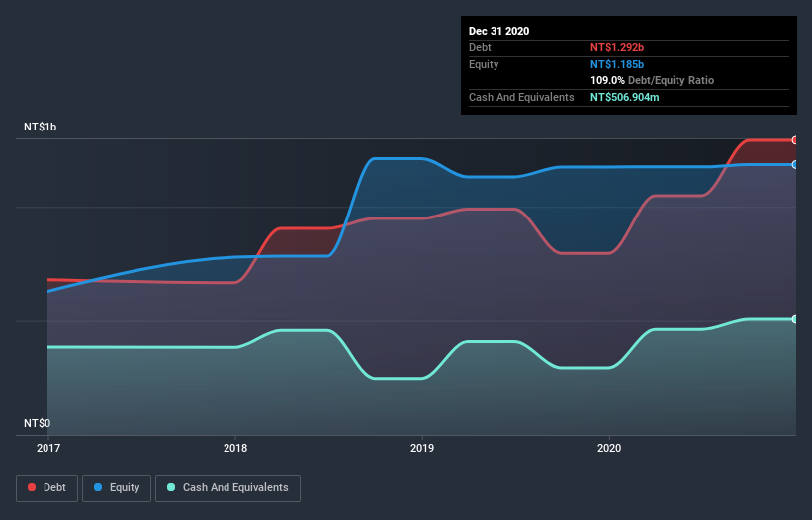812x520 pixels.
Task: Click the NT$506.904m cash value
Action: (624, 97)
